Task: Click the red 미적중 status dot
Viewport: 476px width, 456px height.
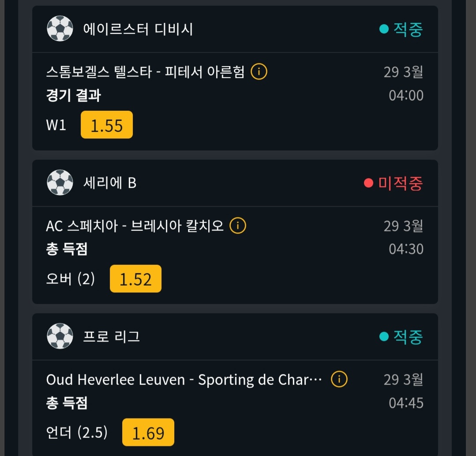Action: [368, 183]
